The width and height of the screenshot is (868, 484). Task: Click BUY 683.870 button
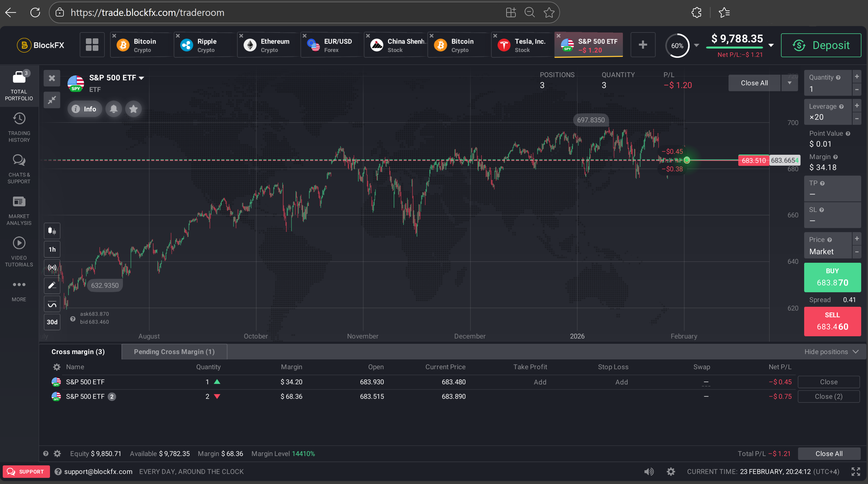pyautogui.click(x=832, y=277)
